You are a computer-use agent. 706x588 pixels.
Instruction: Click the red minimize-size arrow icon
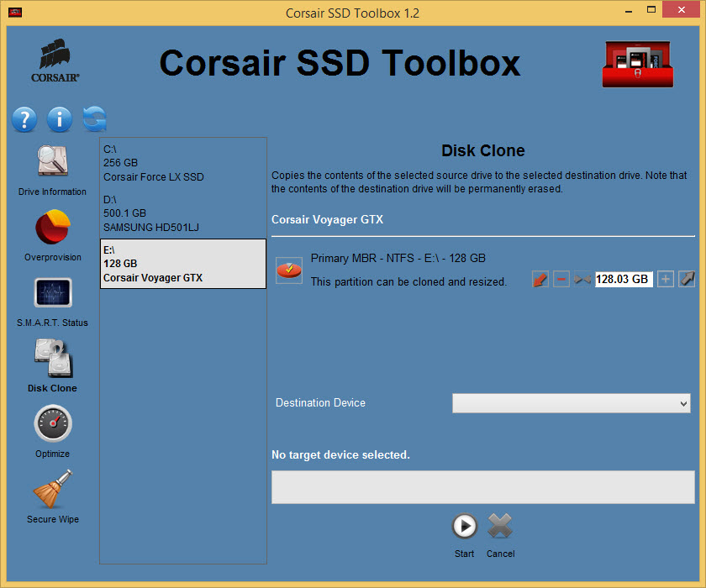(540, 280)
